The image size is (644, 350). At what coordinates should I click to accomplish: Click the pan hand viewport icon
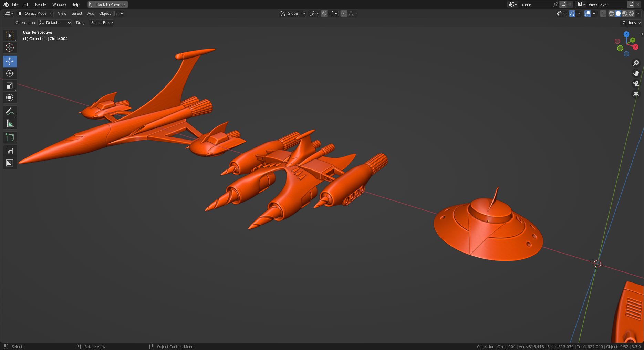(636, 73)
